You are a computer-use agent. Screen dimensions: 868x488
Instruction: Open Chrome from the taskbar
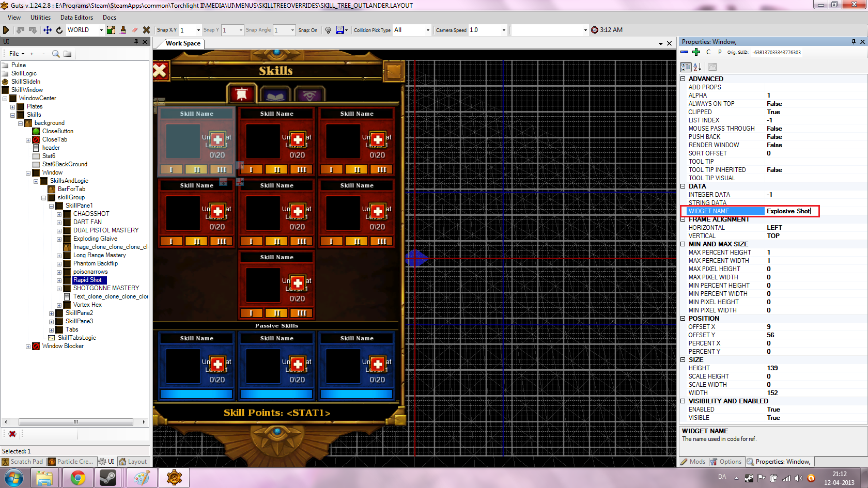click(78, 478)
